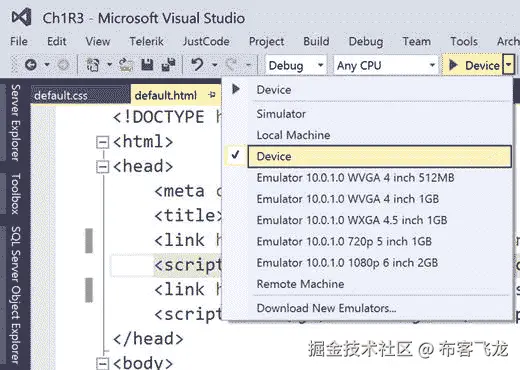Open the Debug configuration dropdown
The height and width of the screenshot is (370, 520).
(x=296, y=65)
